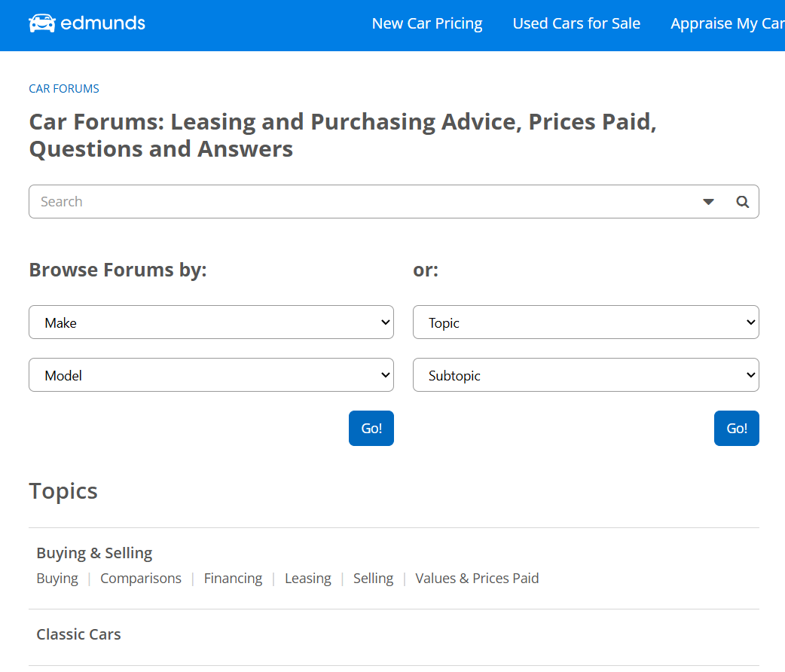Open the Model dropdown

click(211, 374)
